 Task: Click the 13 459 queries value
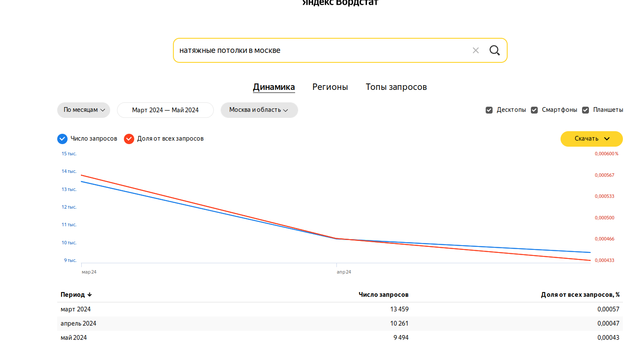coord(399,309)
